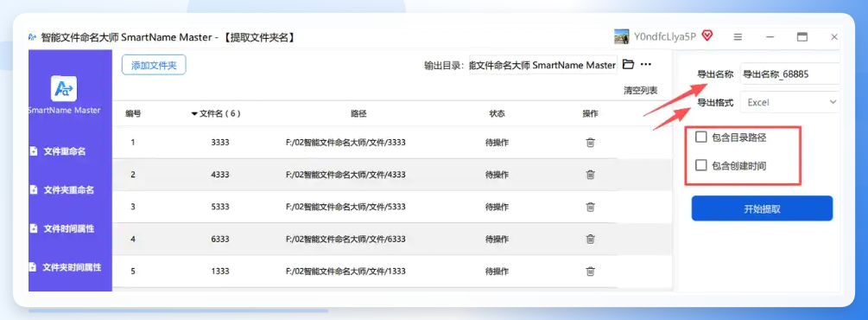868x320 pixels.
Task: Click the user avatar picture
Action: click(x=621, y=36)
